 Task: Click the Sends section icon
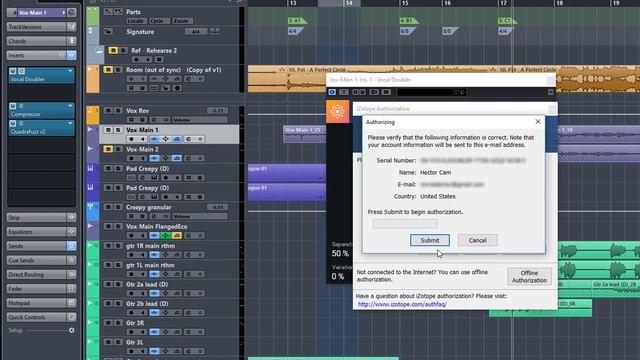pos(71,246)
